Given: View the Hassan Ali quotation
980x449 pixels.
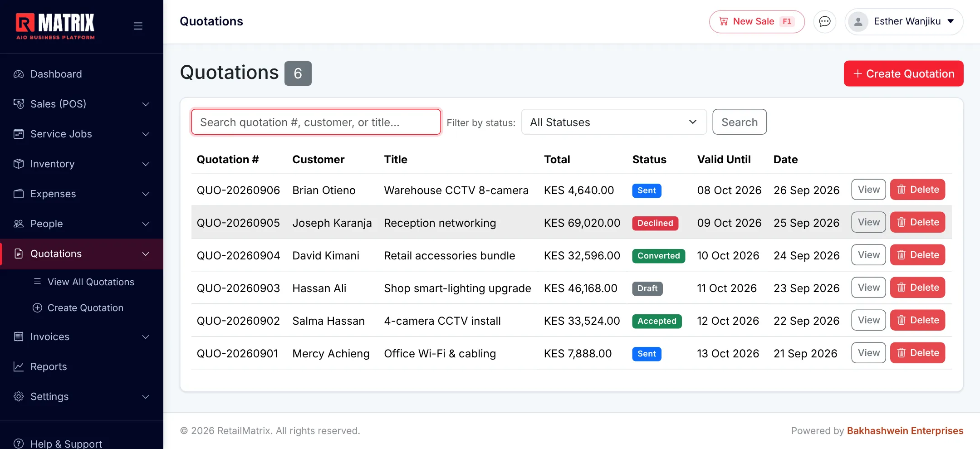Looking at the screenshot, I should tap(868, 288).
